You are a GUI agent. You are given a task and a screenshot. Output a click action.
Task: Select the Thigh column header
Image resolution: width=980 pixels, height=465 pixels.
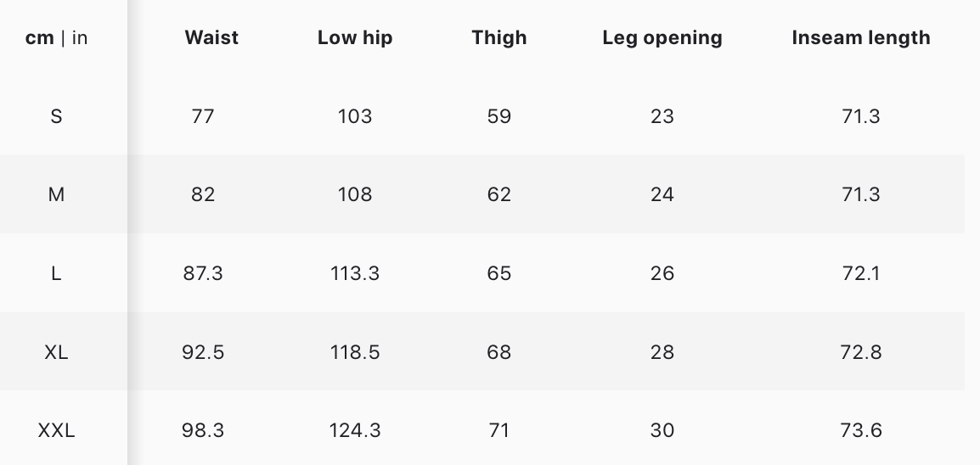click(499, 38)
